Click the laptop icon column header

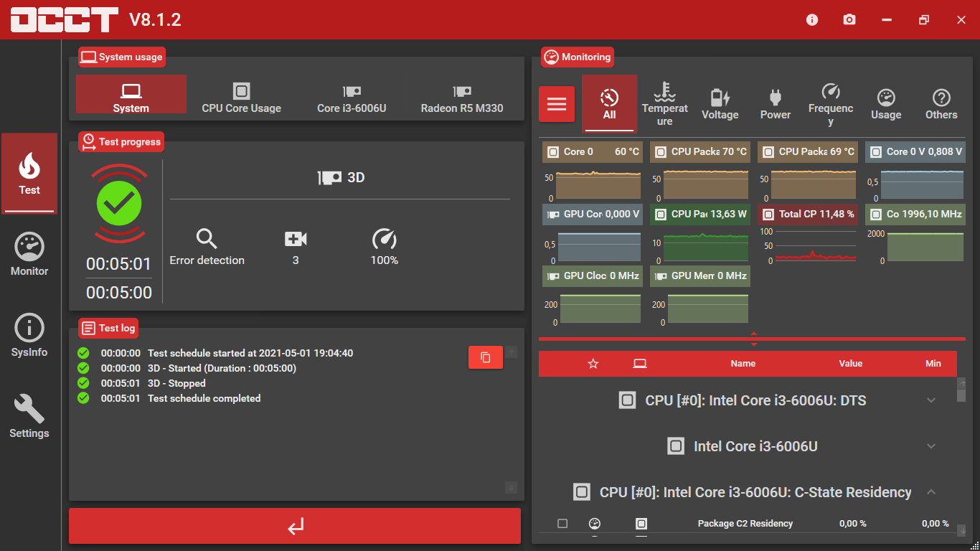tap(640, 364)
